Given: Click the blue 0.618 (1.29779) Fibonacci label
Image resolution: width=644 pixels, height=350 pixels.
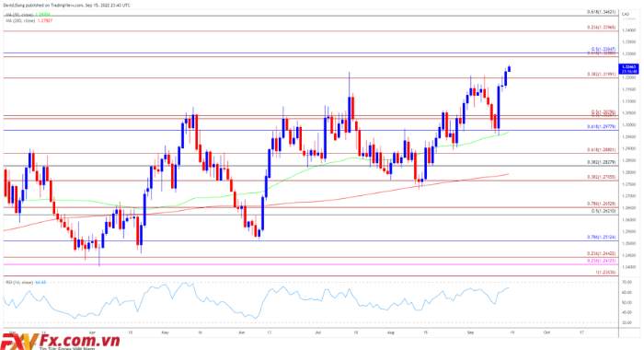Looking at the screenshot, I should click(602, 127).
